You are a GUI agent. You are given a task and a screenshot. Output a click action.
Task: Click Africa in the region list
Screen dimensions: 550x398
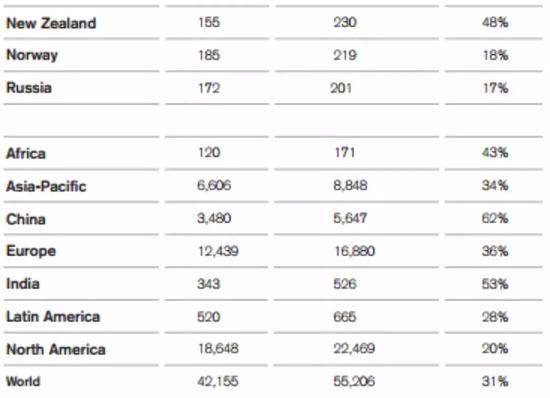tap(26, 154)
